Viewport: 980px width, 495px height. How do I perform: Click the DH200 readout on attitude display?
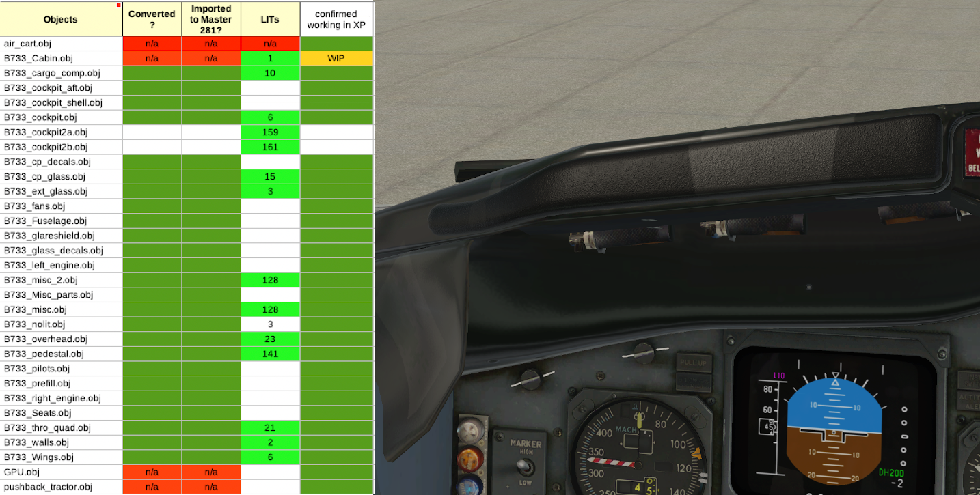891,472
